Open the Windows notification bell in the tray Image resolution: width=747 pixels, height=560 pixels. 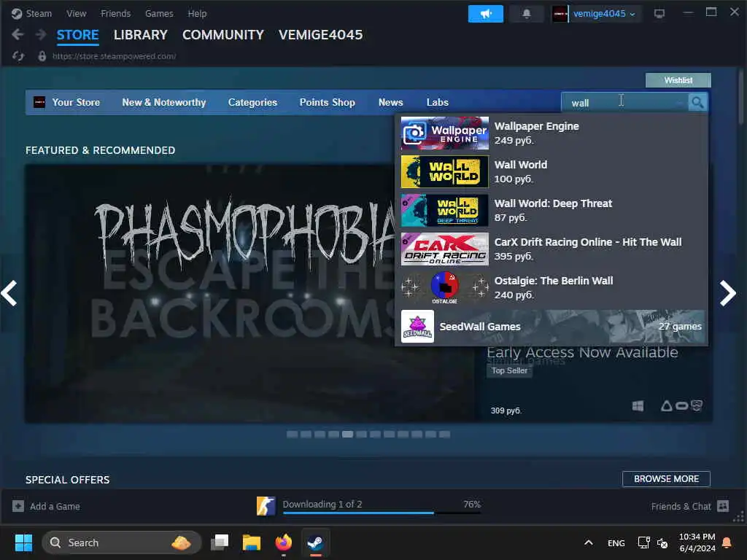point(727,542)
